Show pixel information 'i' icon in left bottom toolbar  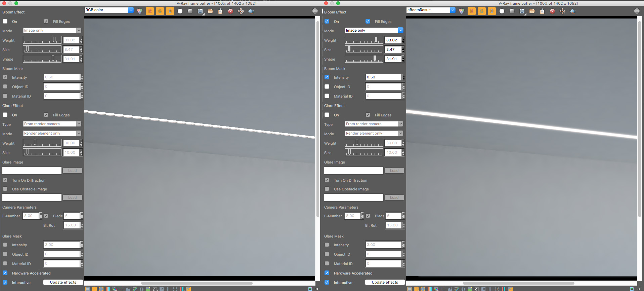coord(101,289)
